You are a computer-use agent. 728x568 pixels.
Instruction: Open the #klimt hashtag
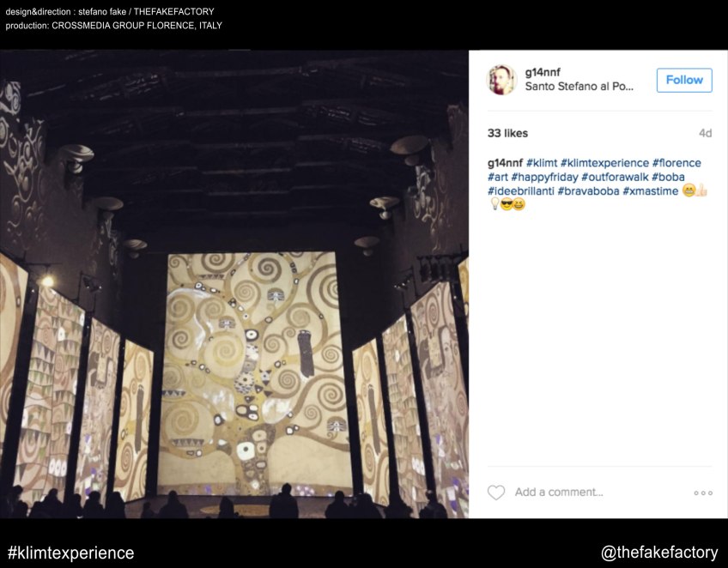pos(542,163)
